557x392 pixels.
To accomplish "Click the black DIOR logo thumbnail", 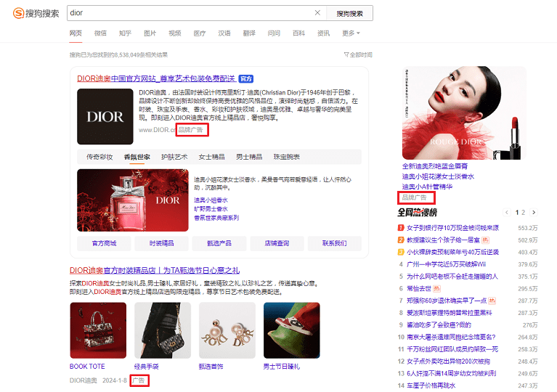I will (x=105, y=116).
